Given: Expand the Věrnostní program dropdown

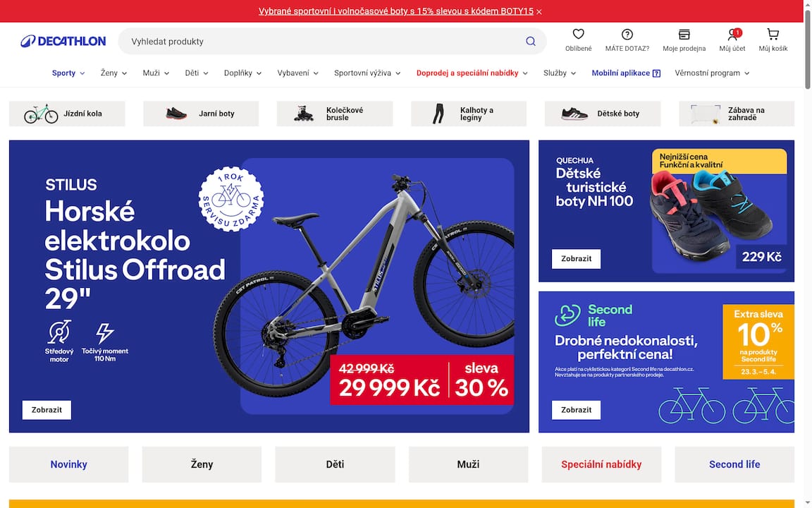Looking at the screenshot, I should click(712, 73).
